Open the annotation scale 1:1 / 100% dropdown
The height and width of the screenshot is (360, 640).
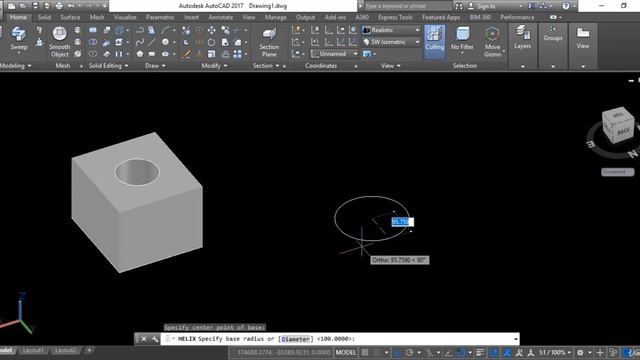point(555,352)
